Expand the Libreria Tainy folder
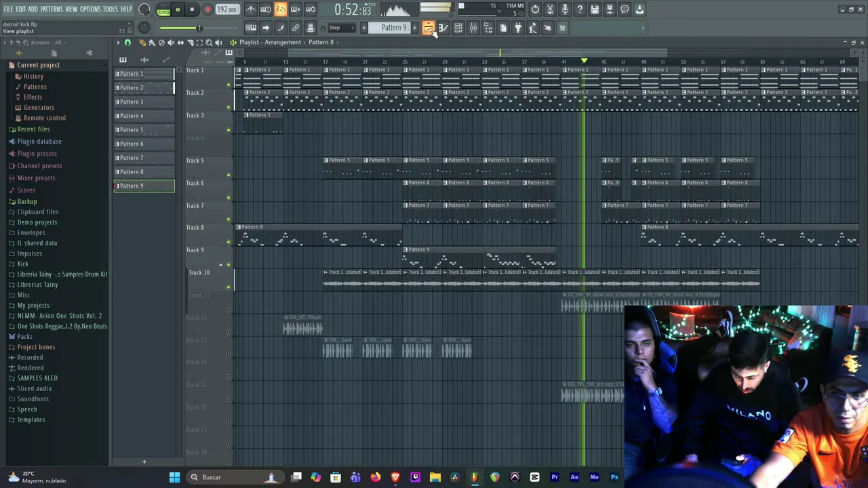The height and width of the screenshot is (488, 868). 37,285
